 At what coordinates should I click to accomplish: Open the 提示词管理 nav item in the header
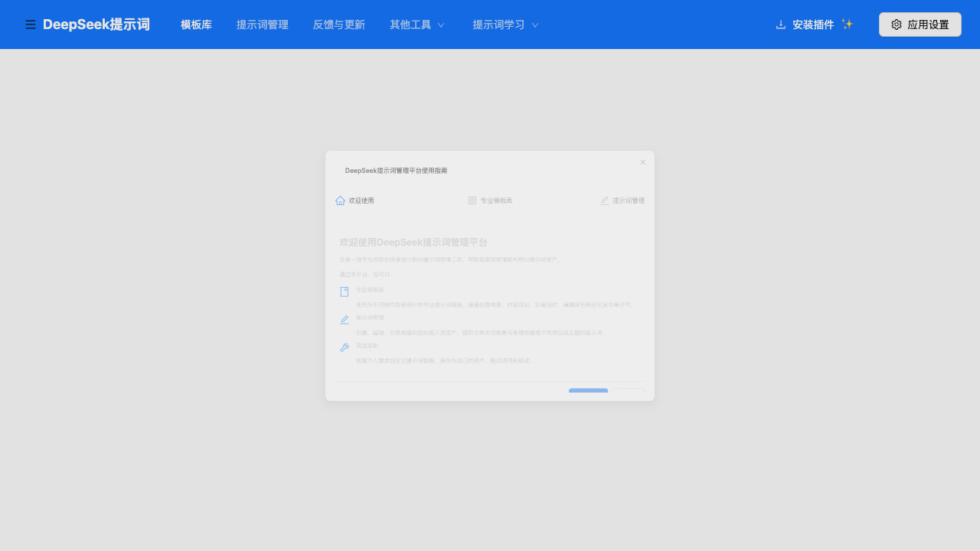(x=263, y=24)
